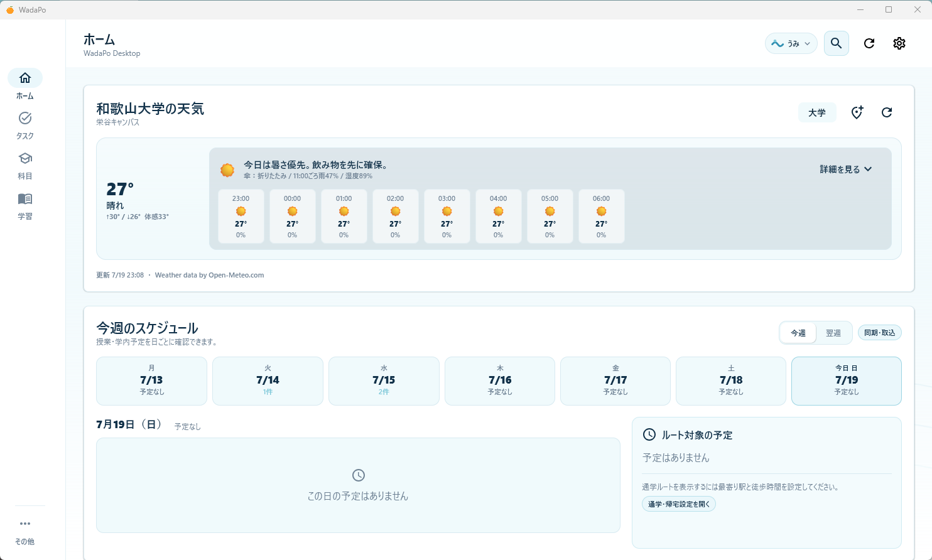Open the うみ theme dropdown
The height and width of the screenshot is (560, 932).
pyautogui.click(x=791, y=43)
